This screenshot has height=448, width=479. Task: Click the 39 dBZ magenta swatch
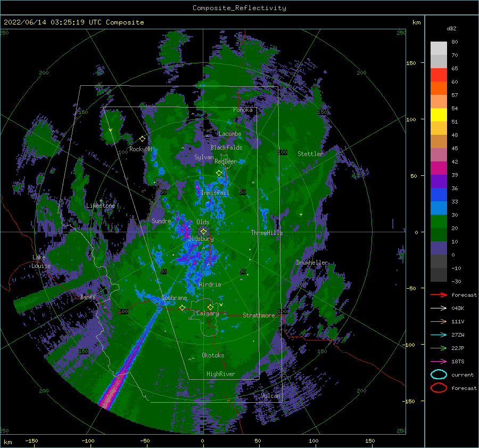[x=439, y=168]
